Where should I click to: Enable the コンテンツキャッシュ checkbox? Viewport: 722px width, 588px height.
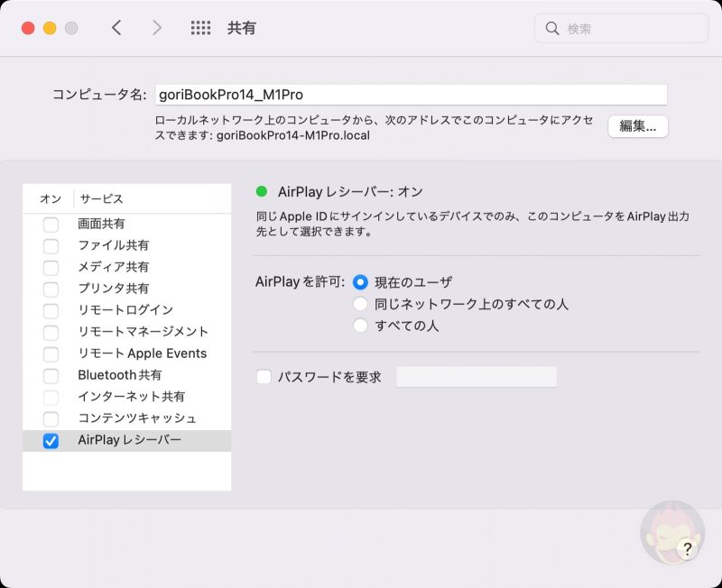[51, 419]
